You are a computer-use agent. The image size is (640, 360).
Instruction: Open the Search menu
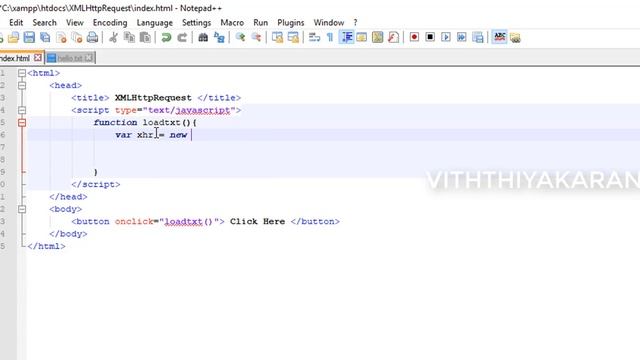[x=44, y=22]
